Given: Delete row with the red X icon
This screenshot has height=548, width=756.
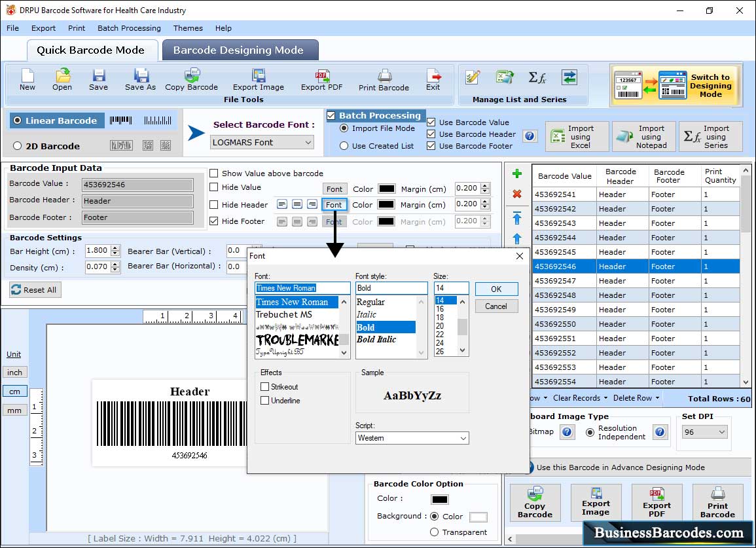Looking at the screenshot, I should tap(517, 194).
